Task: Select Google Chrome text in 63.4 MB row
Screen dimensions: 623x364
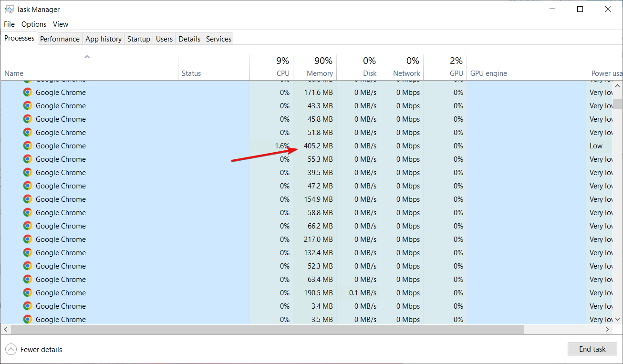Action: point(61,280)
